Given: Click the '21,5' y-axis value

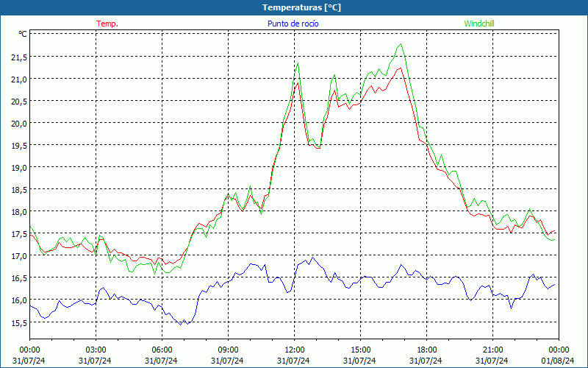Looking at the screenshot, I should pos(19,57).
